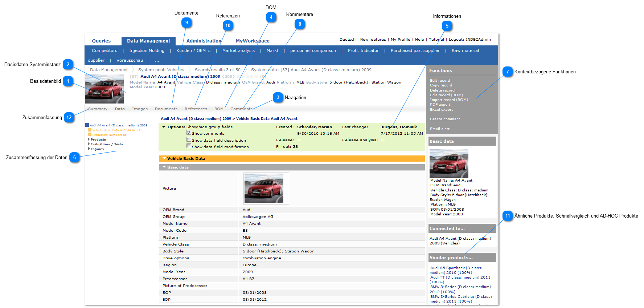This screenshot has height=308, width=644.
Task: Open the My Profile link
Action: pos(401,40)
